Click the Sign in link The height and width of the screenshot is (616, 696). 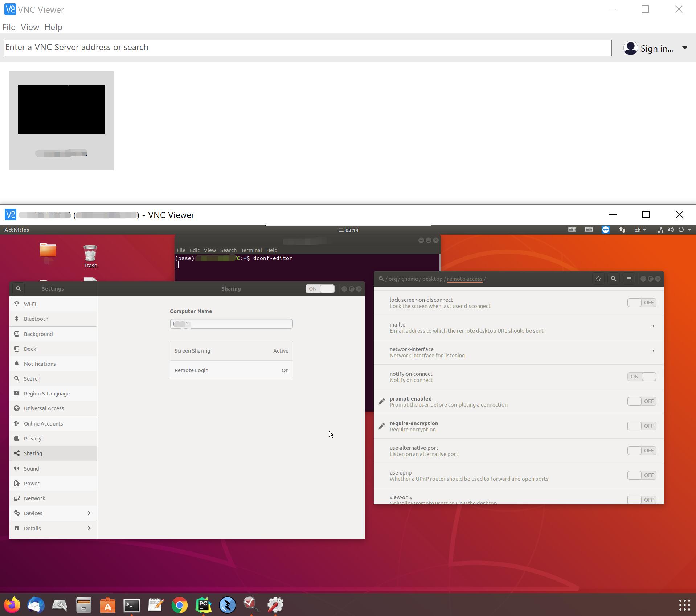pos(657,49)
